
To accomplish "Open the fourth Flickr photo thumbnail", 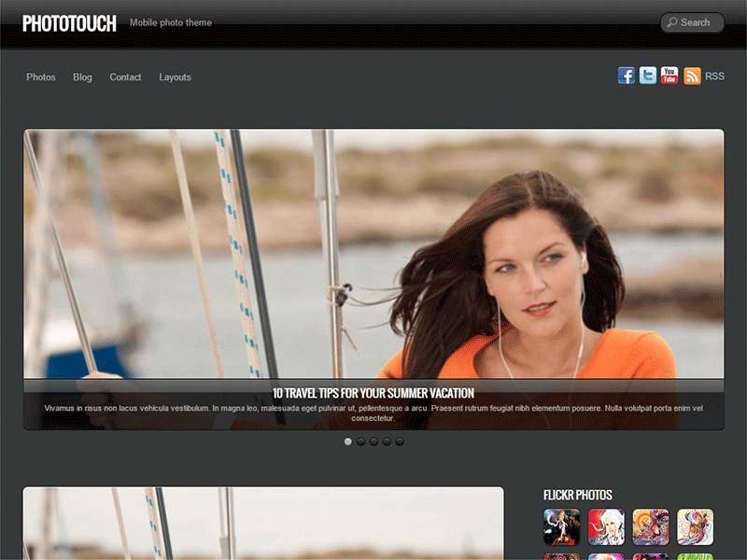I will tap(695, 526).
